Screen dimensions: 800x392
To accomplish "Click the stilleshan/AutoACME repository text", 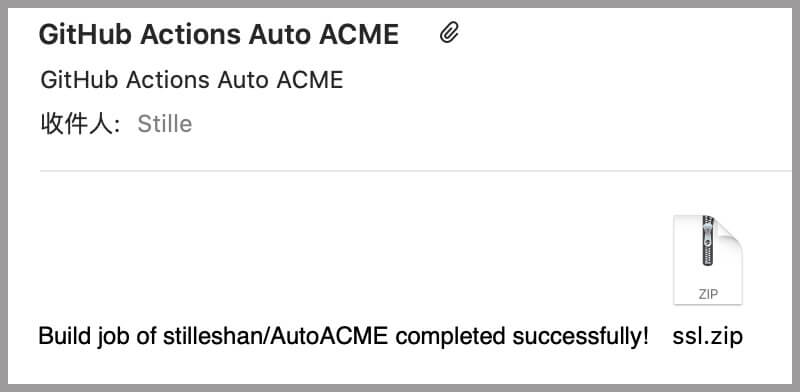I will coord(276,337).
